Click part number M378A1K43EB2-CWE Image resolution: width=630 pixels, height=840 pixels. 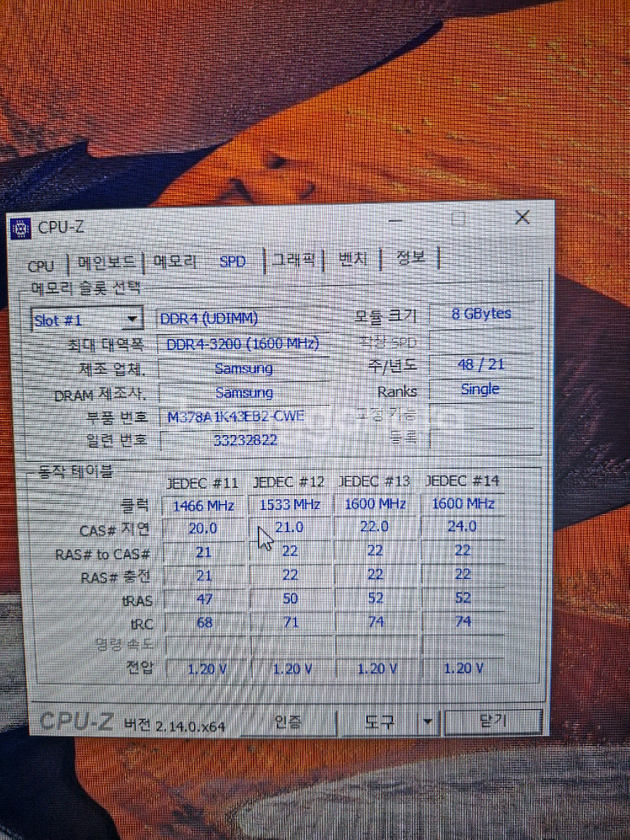click(x=236, y=417)
